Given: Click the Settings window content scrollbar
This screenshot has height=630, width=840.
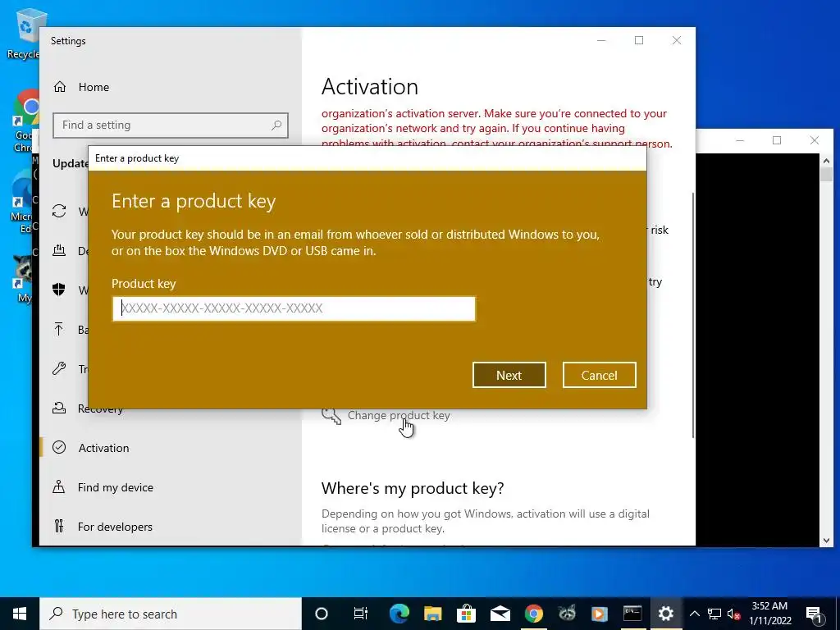Looking at the screenshot, I should tap(693, 315).
